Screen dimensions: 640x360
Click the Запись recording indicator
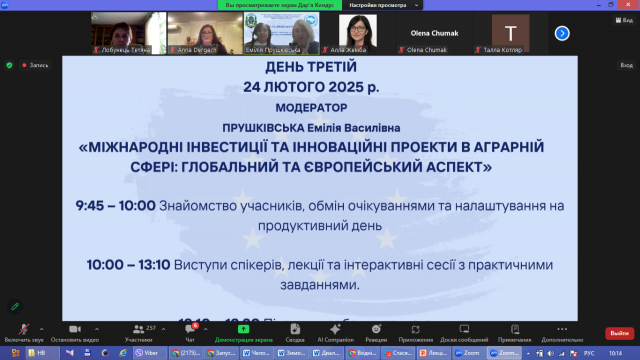click(x=36, y=65)
